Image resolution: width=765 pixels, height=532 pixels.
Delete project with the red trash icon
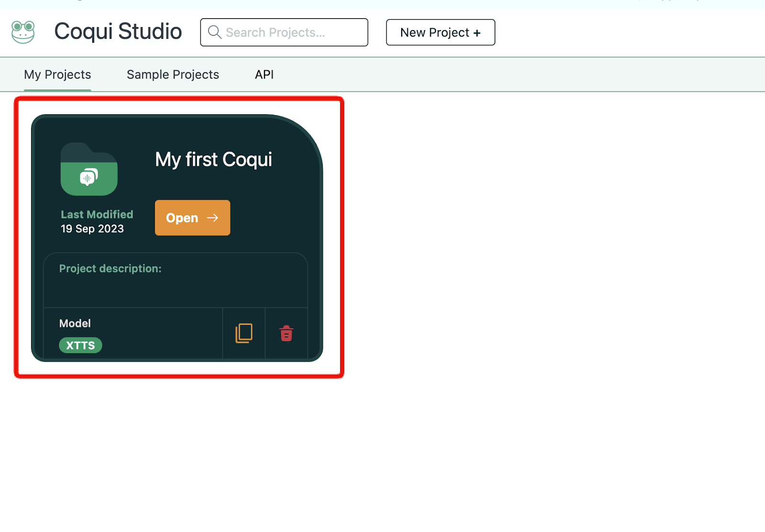(286, 333)
